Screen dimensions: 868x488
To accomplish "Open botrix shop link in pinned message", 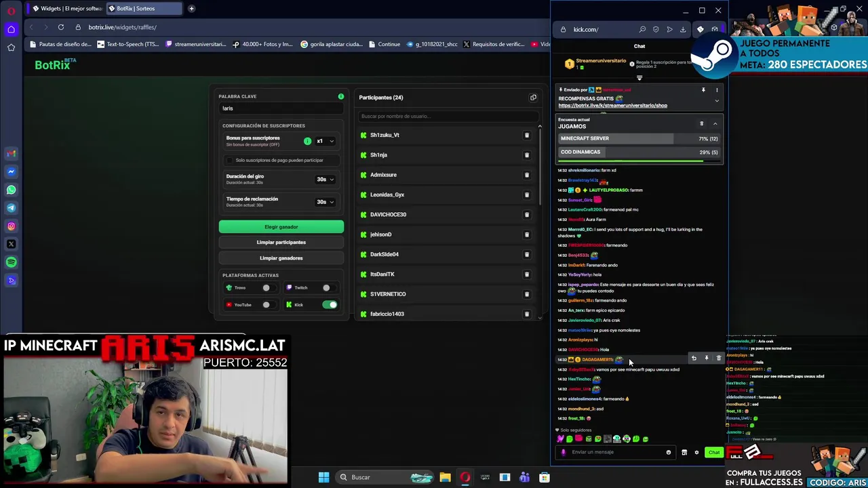I will (x=613, y=106).
